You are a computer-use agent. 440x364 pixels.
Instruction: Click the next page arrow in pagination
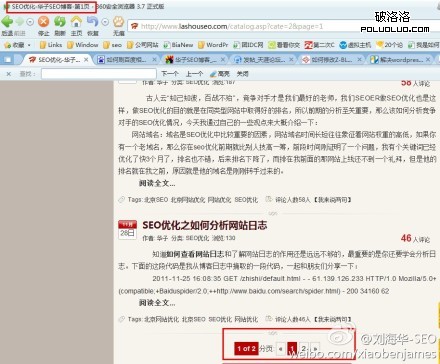click(x=315, y=349)
